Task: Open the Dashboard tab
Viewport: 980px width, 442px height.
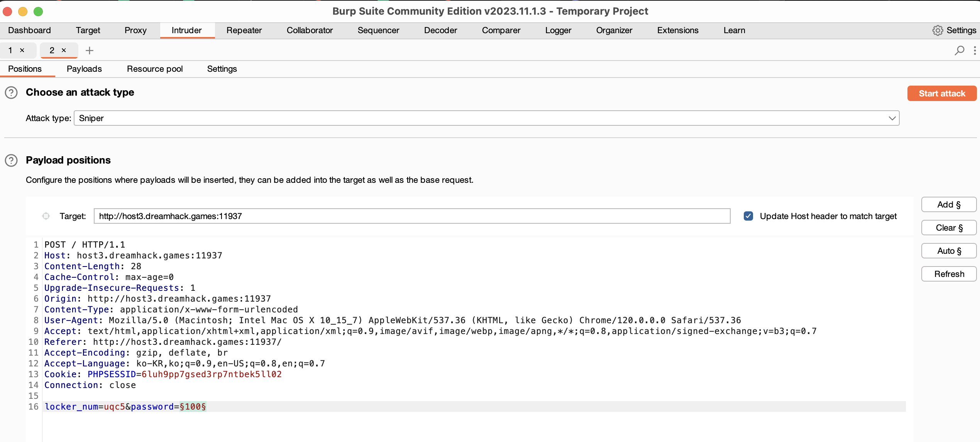Action: click(x=29, y=30)
